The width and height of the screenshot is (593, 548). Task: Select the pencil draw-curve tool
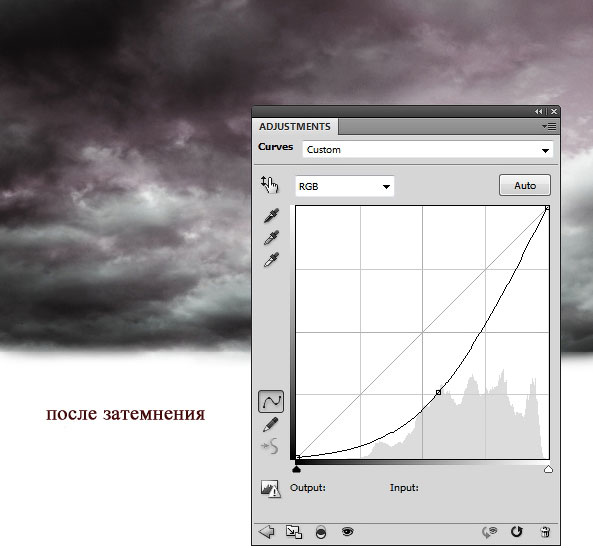(x=270, y=424)
